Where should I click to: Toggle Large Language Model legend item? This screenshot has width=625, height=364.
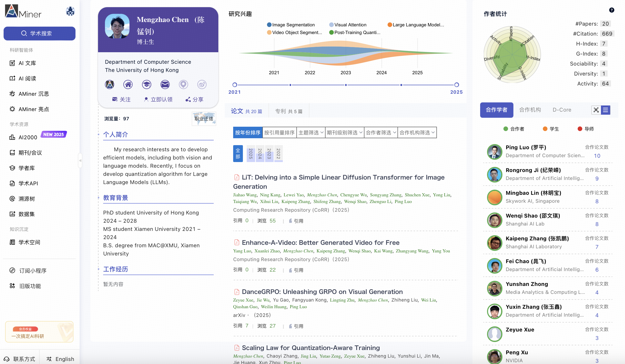[416, 25]
